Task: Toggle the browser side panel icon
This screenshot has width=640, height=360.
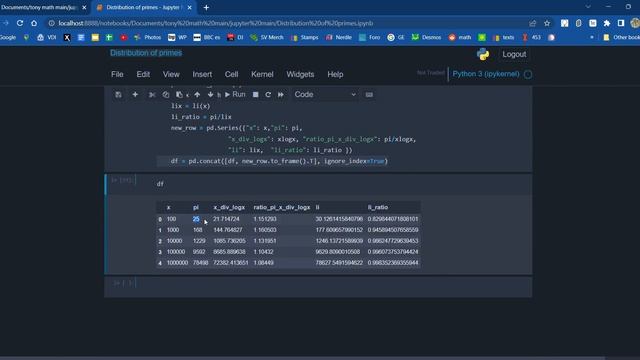Action: point(621,23)
